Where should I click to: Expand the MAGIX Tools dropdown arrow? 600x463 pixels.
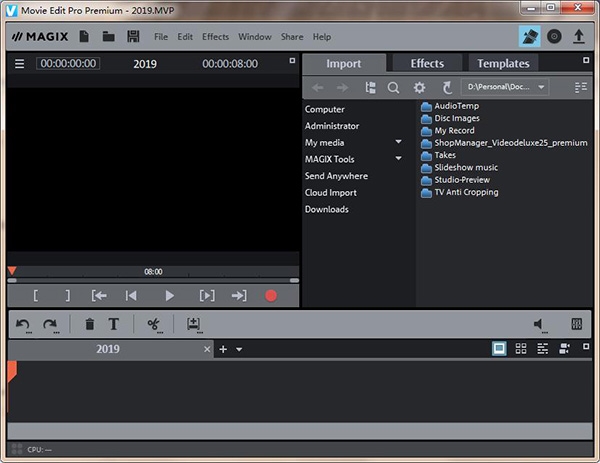pos(398,158)
